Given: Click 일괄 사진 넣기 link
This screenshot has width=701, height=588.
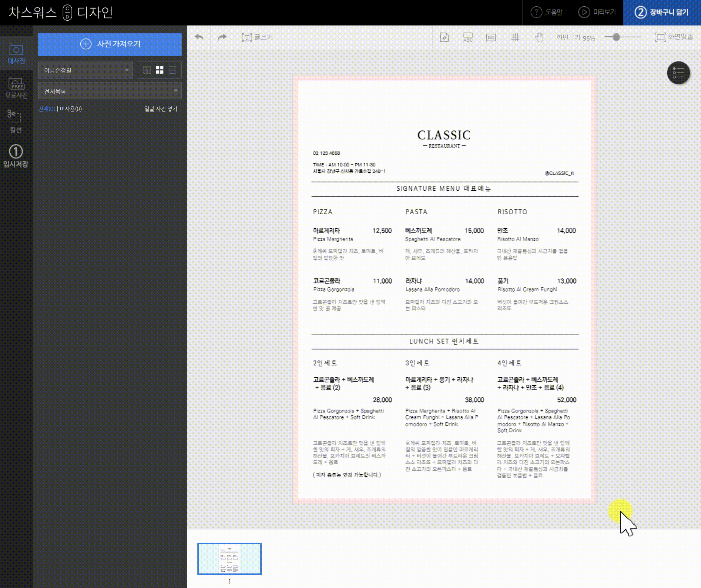Looking at the screenshot, I should 161,109.
